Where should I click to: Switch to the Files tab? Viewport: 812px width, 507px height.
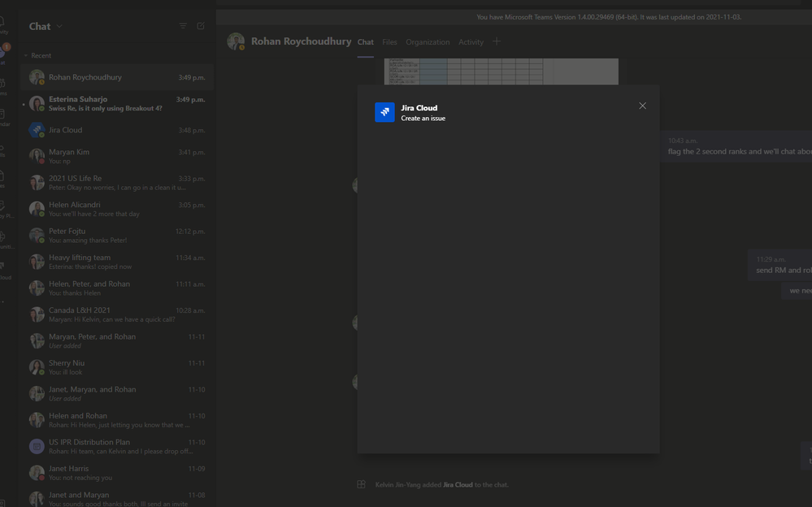click(x=389, y=42)
